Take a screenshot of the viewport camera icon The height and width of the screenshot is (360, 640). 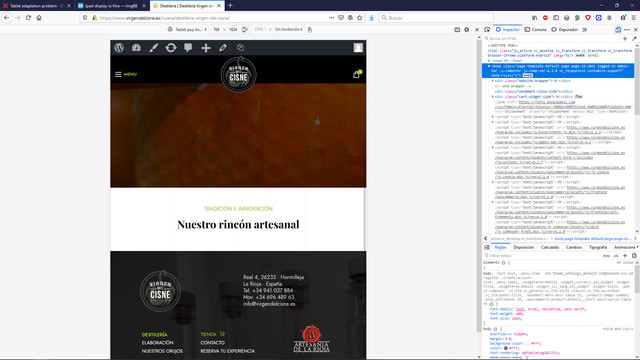[457, 29]
